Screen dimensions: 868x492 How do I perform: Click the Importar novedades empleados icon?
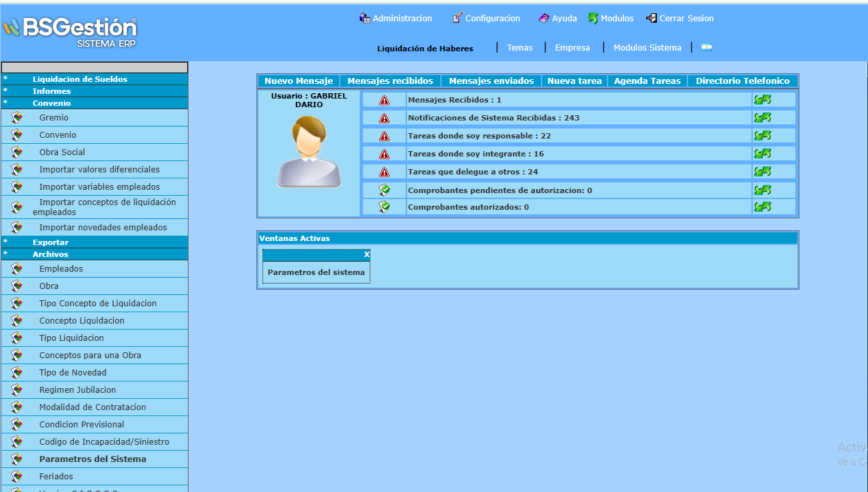[x=17, y=227]
